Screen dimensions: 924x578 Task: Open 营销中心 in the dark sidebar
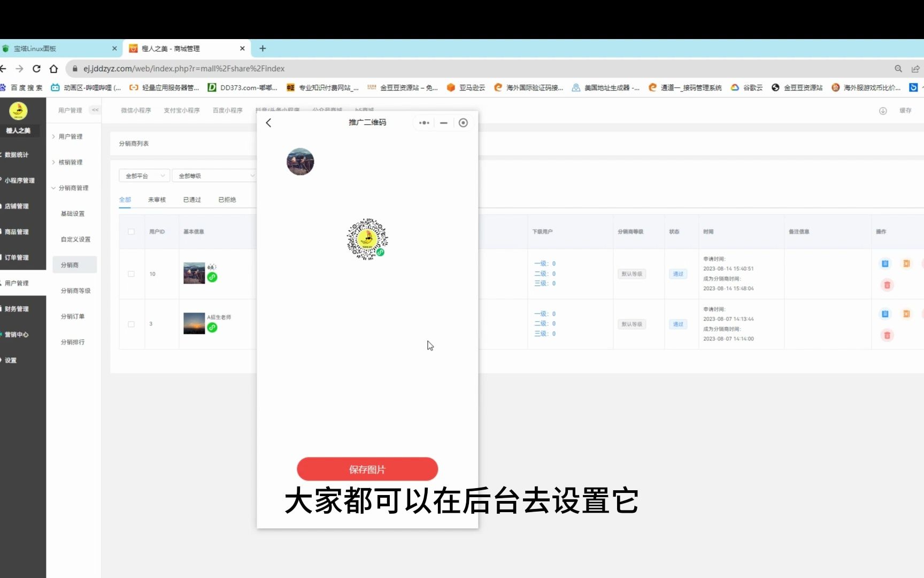17,334
